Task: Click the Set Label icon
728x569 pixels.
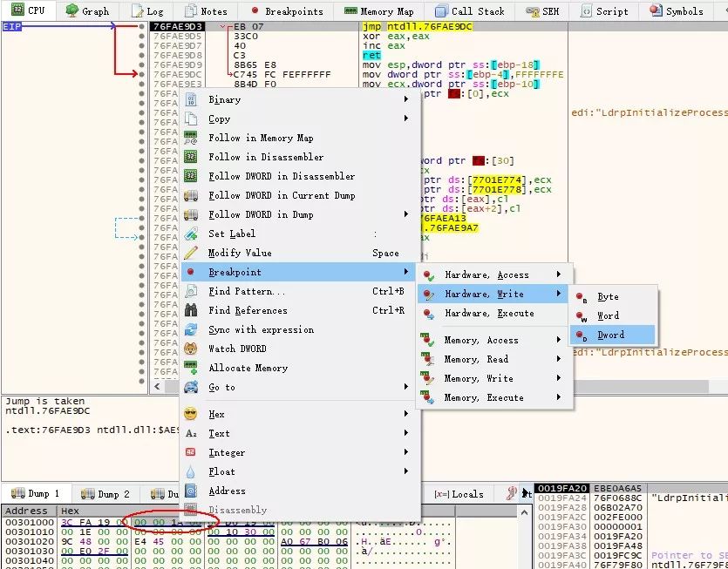Action: coord(191,234)
